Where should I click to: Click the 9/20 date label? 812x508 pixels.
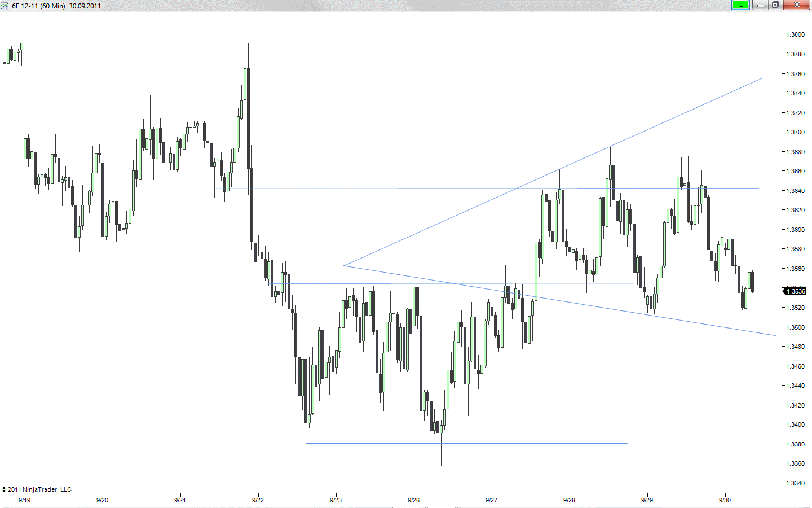(x=102, y=500)
